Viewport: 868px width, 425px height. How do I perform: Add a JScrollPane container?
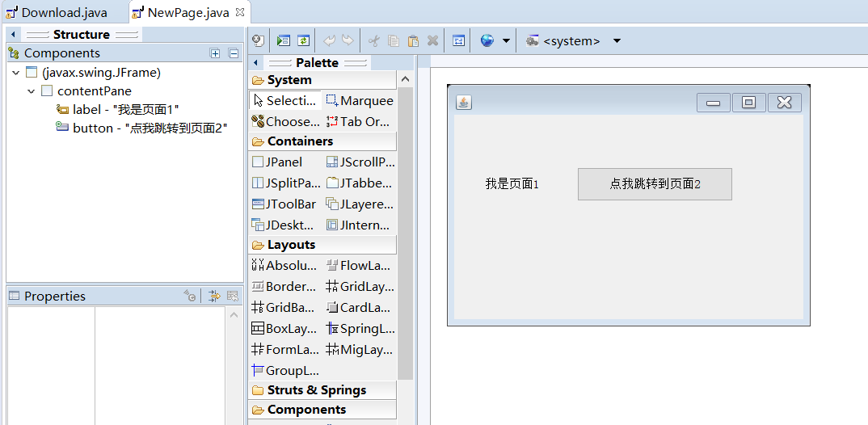pyautogui.click(x=360, y=162)
